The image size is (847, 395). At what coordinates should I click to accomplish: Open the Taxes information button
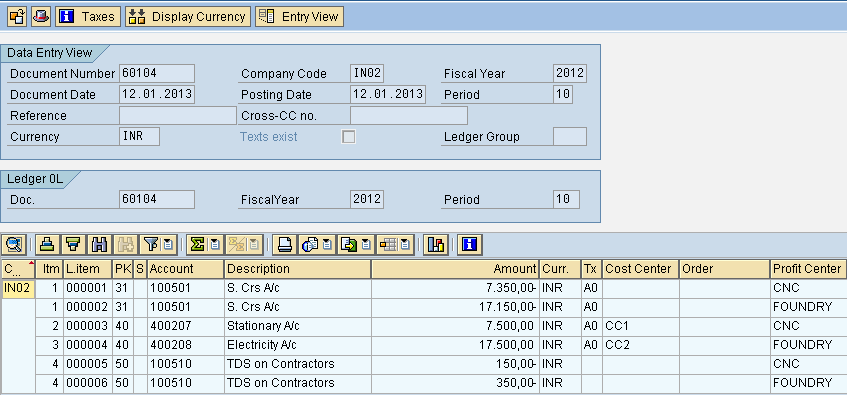pyautogui.click(x=88, y=16)
